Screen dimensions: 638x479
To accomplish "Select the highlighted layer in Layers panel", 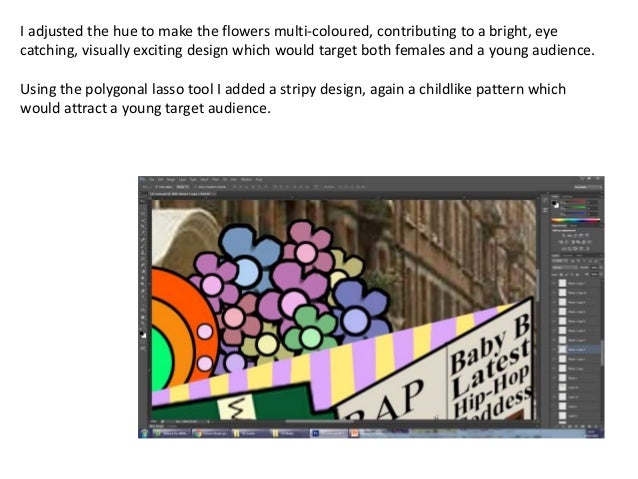I will (577, 349).
